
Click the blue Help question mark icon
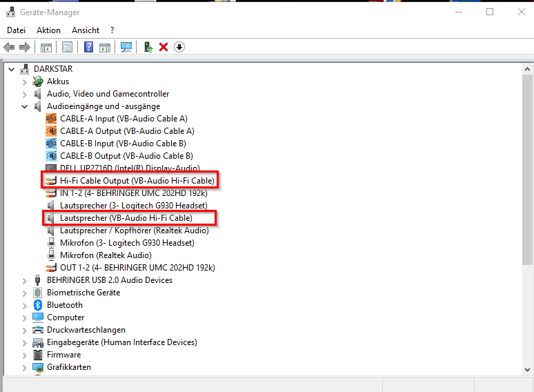pos(88,47)
